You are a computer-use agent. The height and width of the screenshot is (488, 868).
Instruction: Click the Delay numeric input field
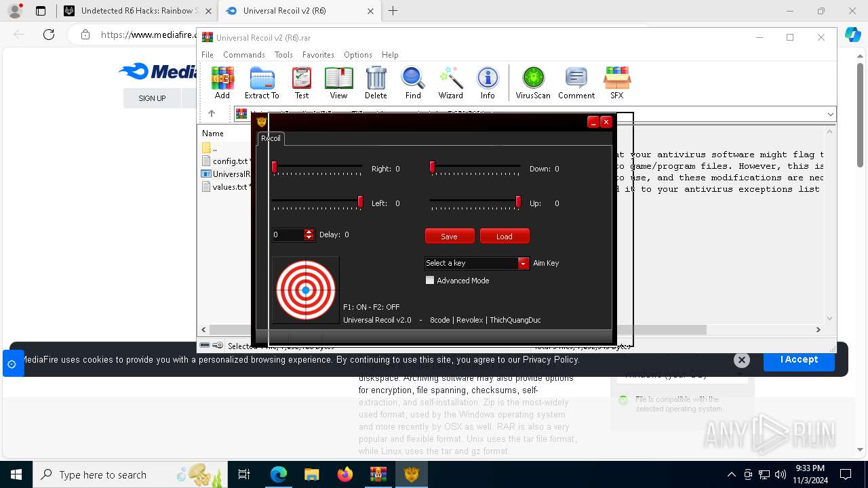pos(288,235)
